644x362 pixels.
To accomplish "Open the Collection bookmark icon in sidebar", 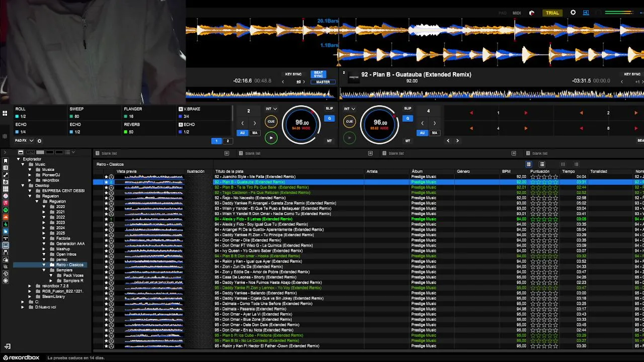I will (6, 160).
